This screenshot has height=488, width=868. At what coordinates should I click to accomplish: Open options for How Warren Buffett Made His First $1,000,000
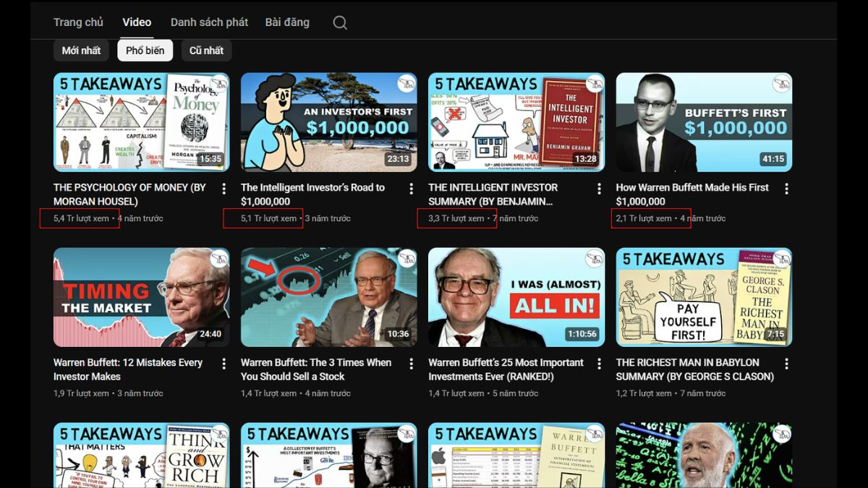(786, 188)
